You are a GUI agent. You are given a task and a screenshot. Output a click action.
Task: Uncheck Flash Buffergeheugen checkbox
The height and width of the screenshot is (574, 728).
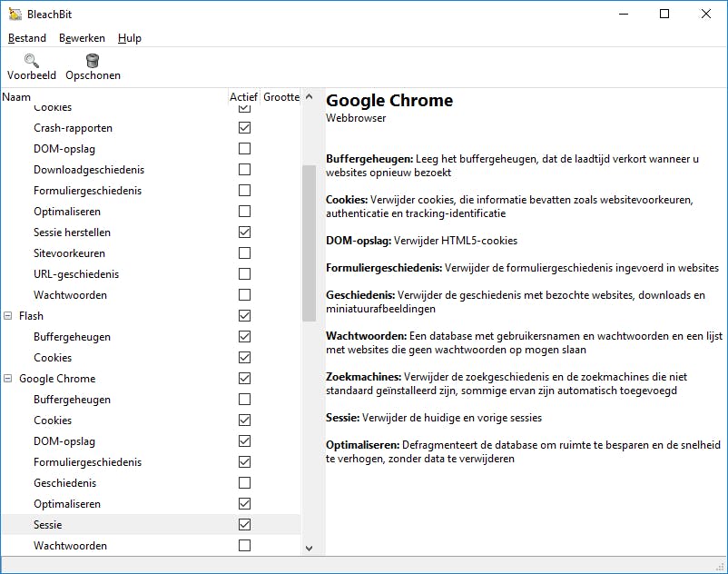pos(245,337)
